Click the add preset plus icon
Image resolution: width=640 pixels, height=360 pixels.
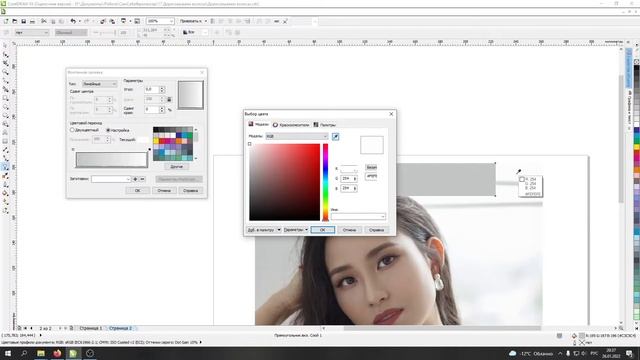[x=136, y=179]
